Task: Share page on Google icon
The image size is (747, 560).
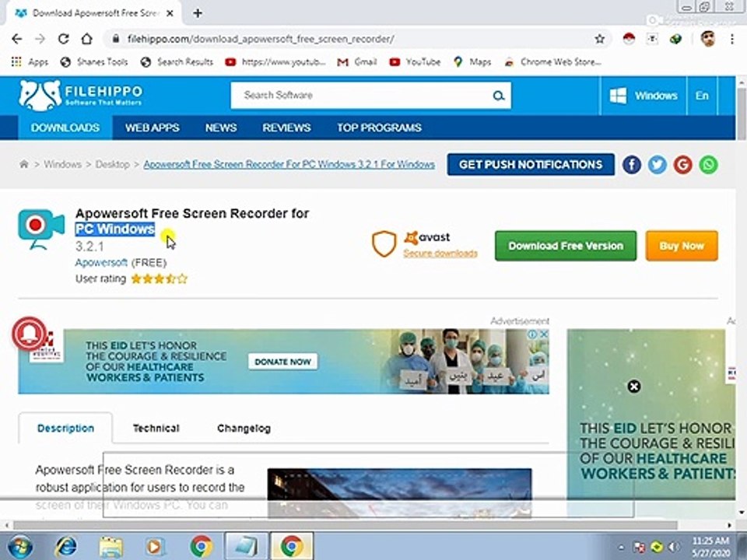Action: [682, 165]
